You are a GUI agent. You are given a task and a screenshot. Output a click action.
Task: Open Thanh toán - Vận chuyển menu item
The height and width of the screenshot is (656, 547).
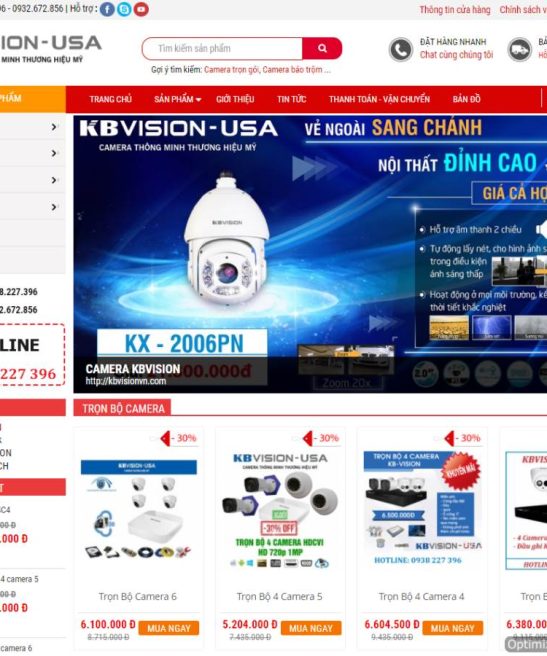tap(379, 99)
